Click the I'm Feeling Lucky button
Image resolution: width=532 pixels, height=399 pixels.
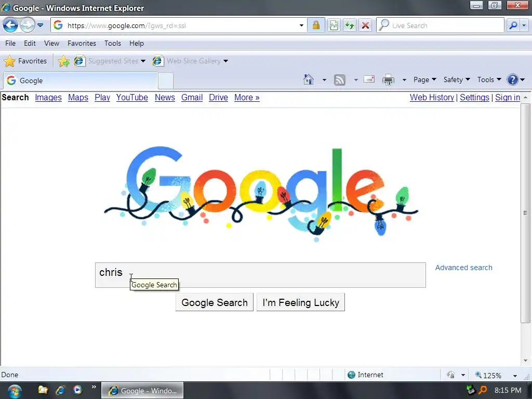(x=301, y=302)
